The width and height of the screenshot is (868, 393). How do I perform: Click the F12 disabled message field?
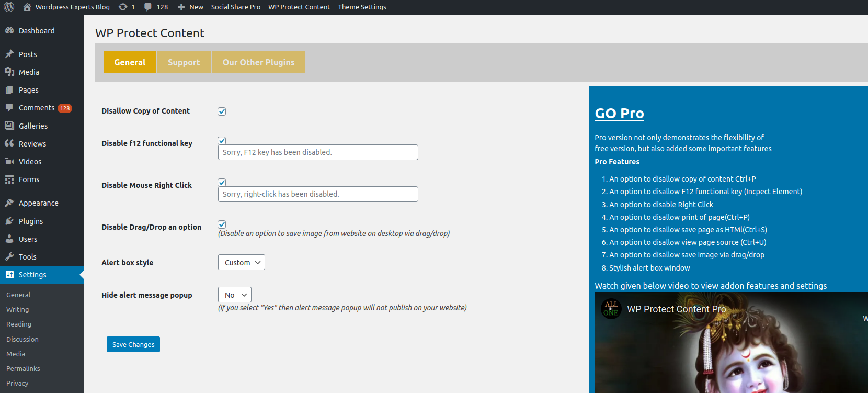[318, 152]
